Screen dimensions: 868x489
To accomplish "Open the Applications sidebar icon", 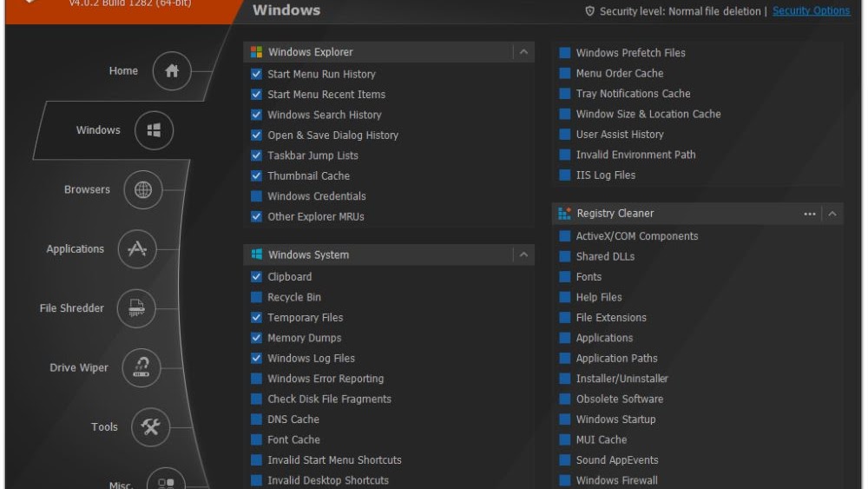I will [137, 249].
